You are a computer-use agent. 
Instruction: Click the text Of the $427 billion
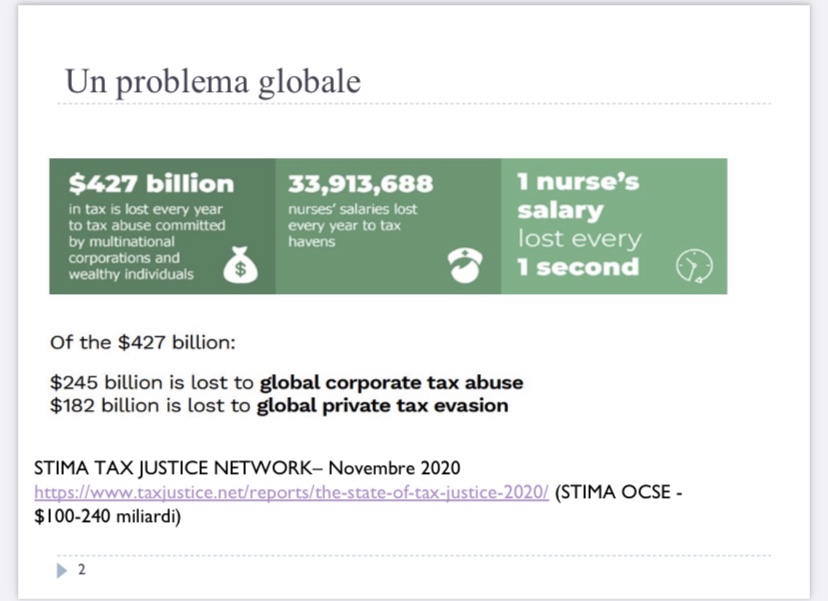click(143, 343)
